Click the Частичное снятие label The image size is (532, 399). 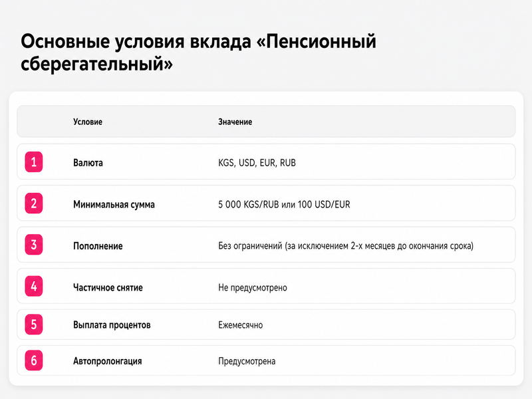point(108,288)
